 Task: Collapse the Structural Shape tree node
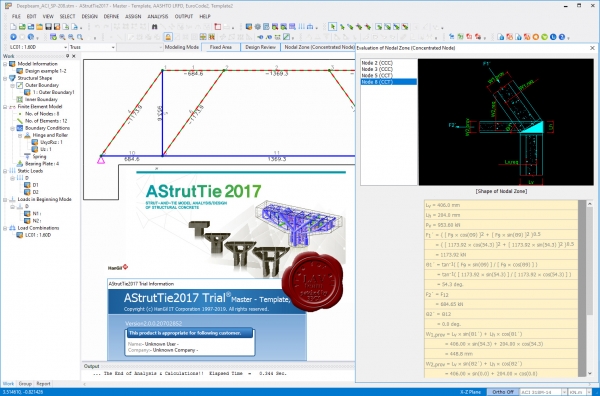point(5,78)
